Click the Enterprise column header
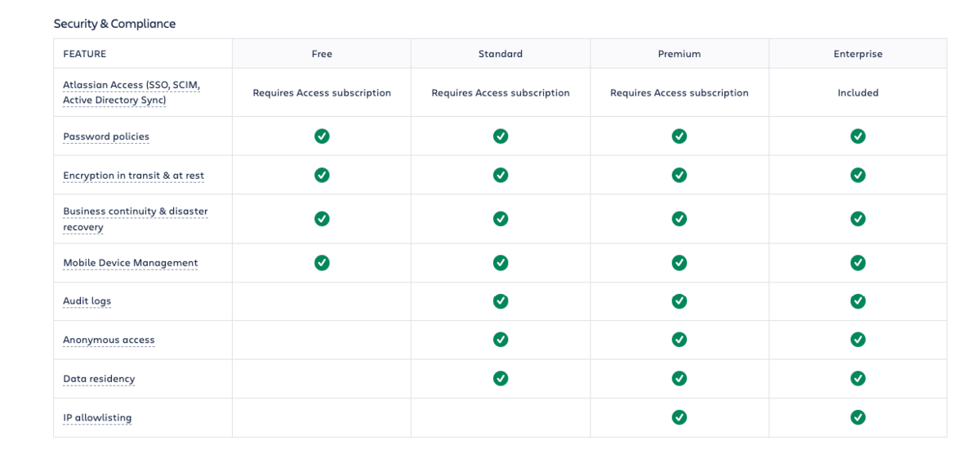 pos(857,54)
